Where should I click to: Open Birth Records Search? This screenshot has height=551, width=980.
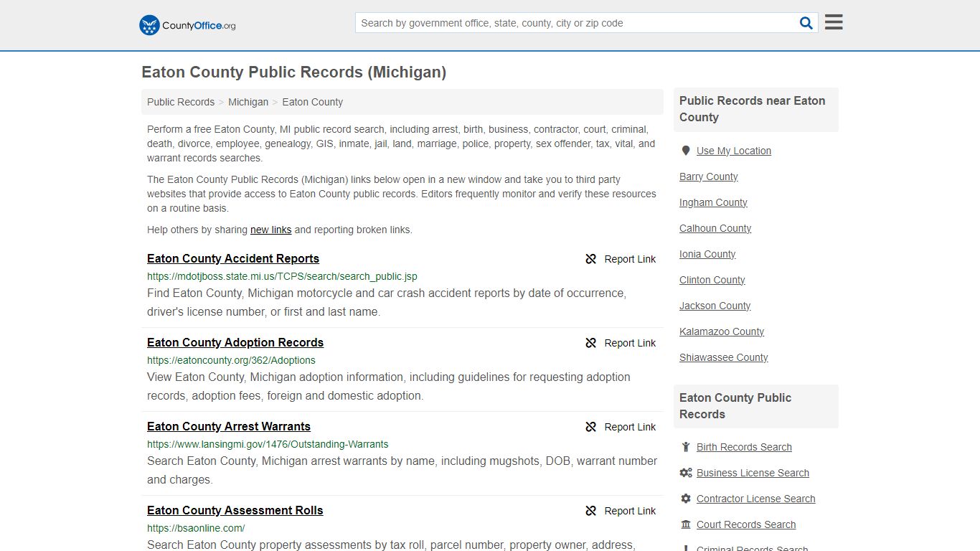coord(744,447)
